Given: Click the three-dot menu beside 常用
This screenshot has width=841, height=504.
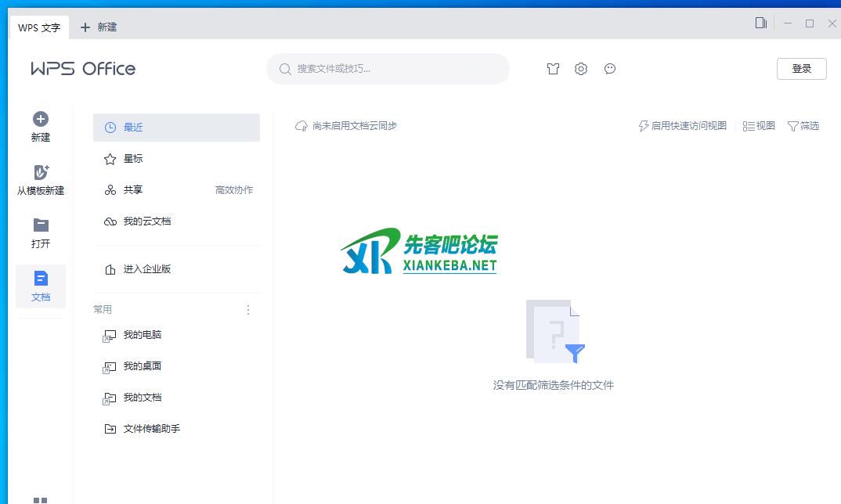Looking at the screenshot, I should click(248, 310).
